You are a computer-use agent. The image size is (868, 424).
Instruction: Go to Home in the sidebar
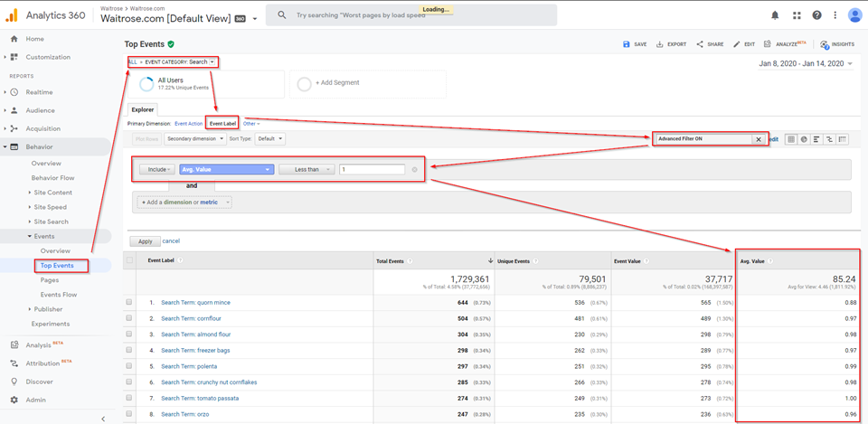[x=34, y=39]
